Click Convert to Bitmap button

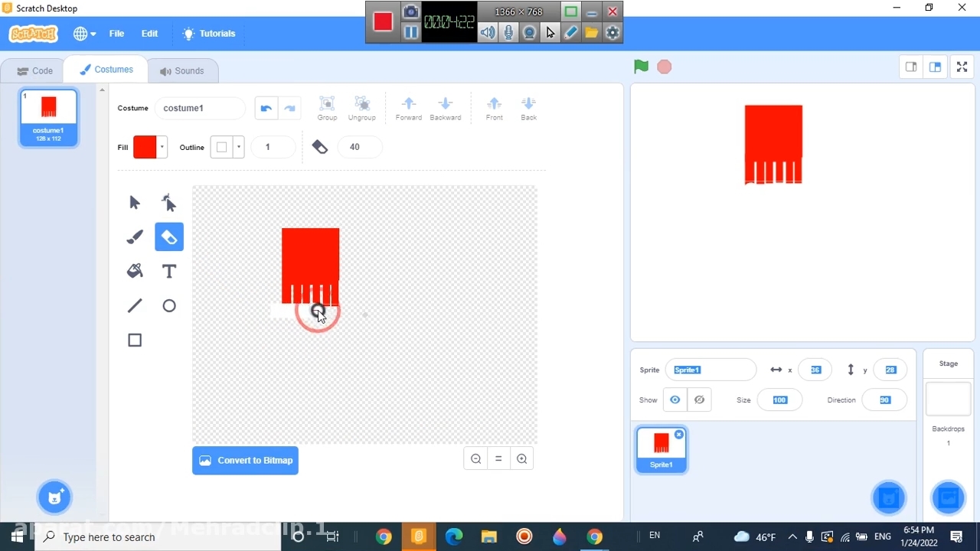245,461
